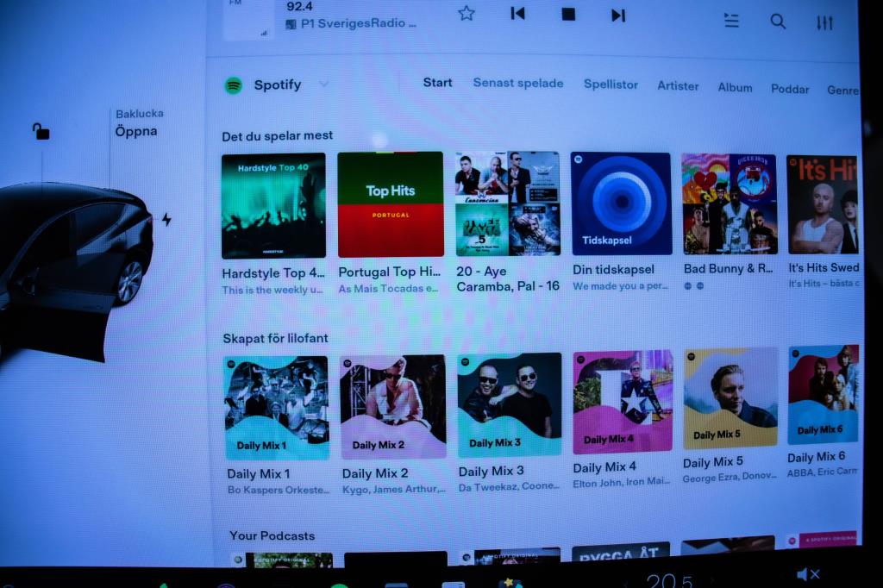Switch to the Album tab
The width and height of the screenshot is (883, 588).
[735, 87]
